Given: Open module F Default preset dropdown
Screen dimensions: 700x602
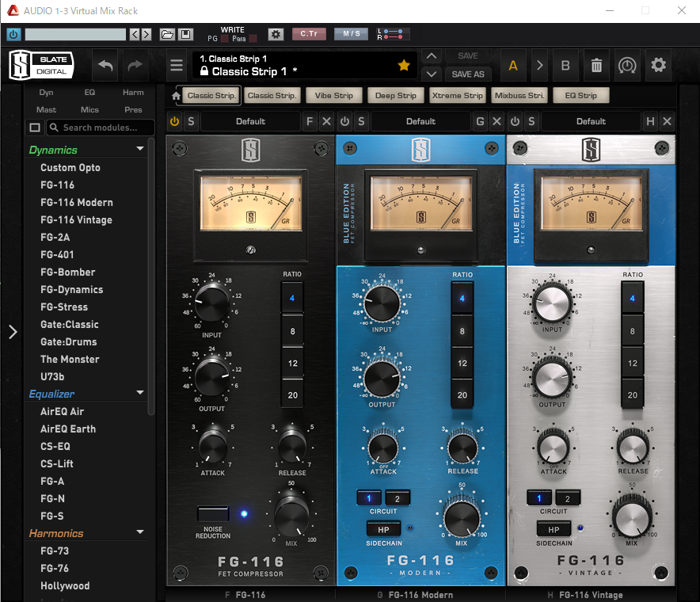Looking at the screenshot, I should (x=250, y=121).
